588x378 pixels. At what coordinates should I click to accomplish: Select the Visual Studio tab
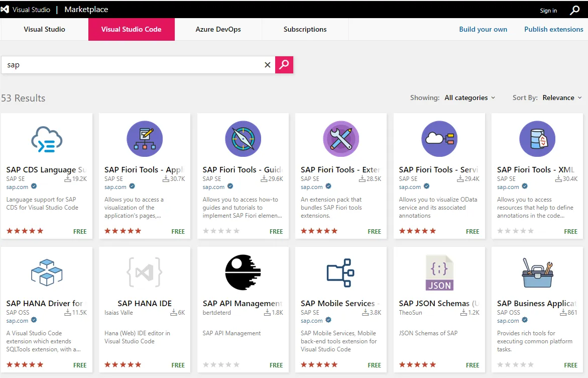[44, 29]
